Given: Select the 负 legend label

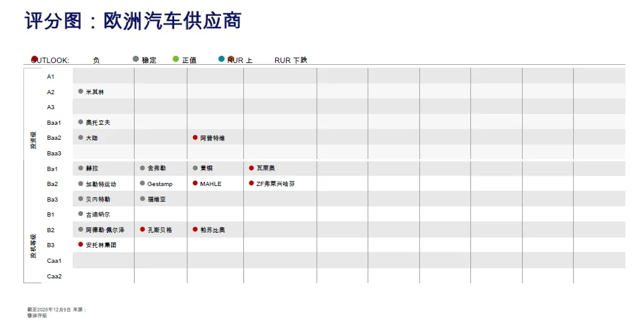Looking at the screenshot, I should click(96, 60).
